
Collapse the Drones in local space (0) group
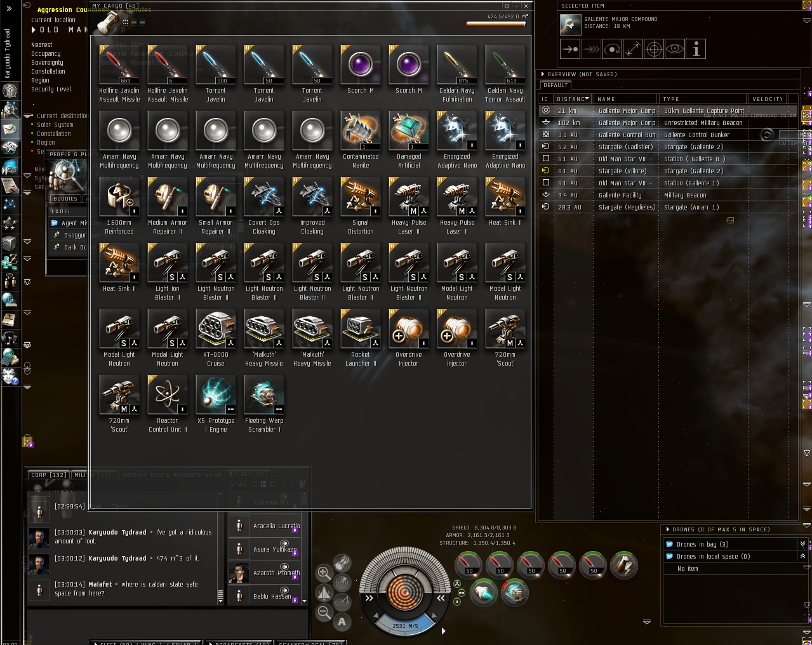802,556
